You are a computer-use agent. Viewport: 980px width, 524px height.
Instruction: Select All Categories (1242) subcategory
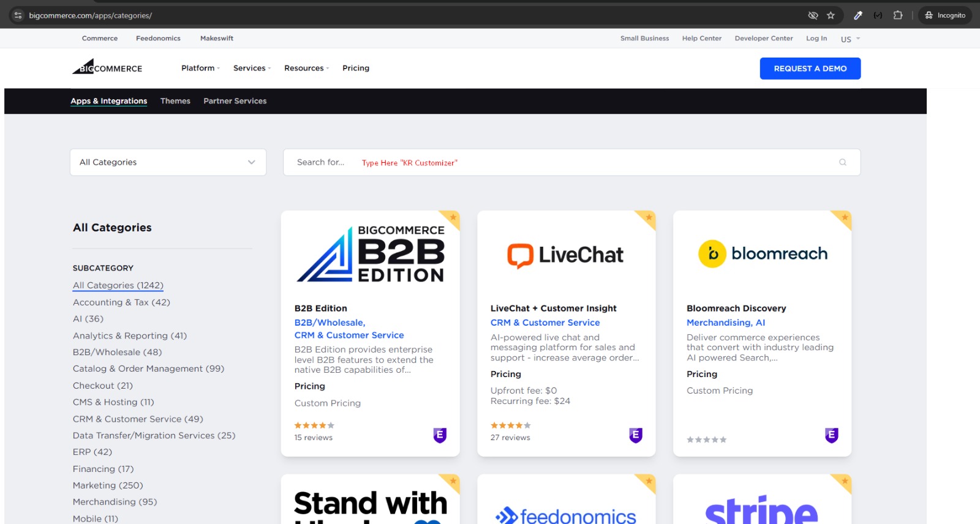[x=118, y=285]
